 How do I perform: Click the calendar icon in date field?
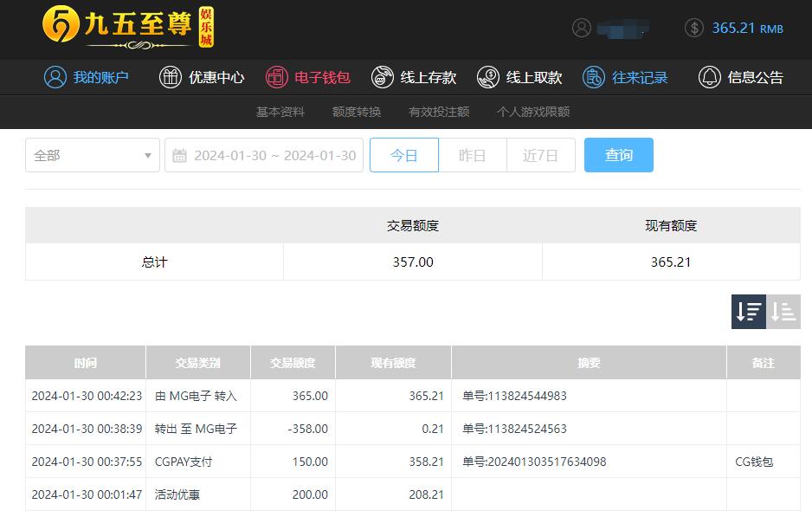pos(179,155)
